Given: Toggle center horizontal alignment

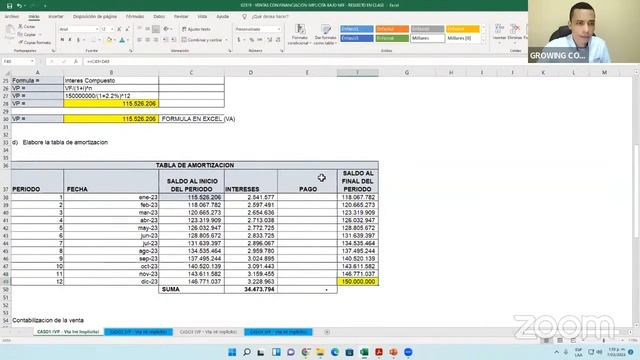Looking at the screenshot, I should pos(148,40).
